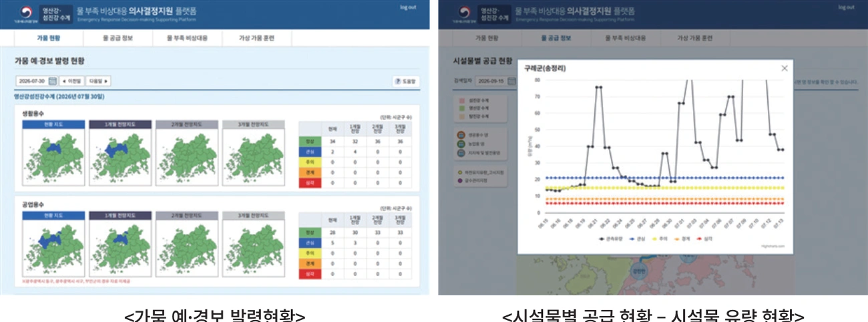
Task: Select 공업용수 1개월 전망지도 map header
Action: pos(120,216)
